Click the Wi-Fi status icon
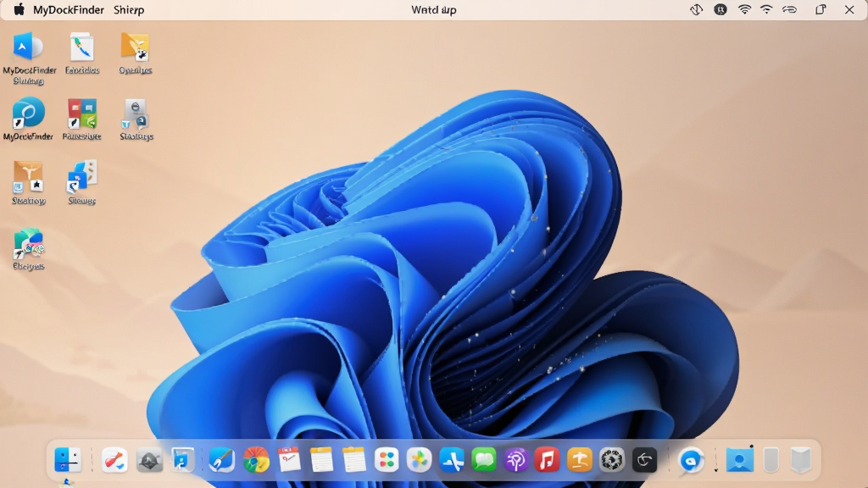This screenshot has height=488, width=868. tap(744, 9)
